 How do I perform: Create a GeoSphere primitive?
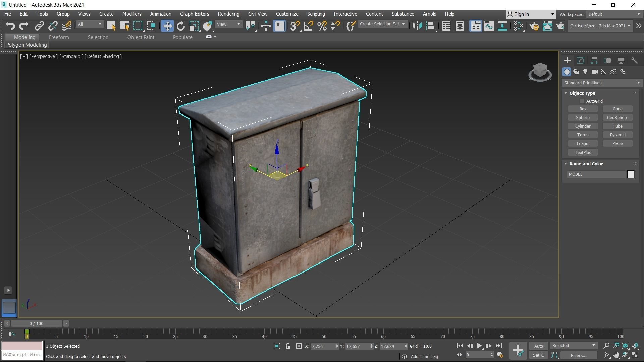click(x=618, y=118)
